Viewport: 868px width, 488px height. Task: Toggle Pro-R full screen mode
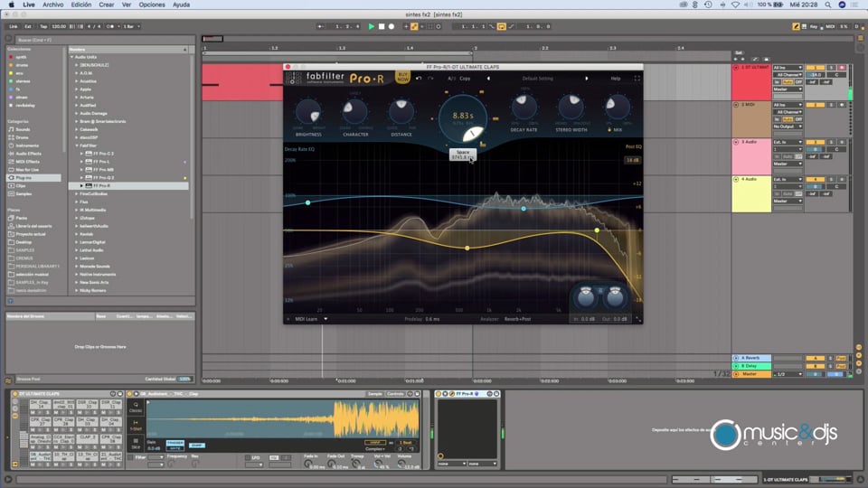[637, 79]
